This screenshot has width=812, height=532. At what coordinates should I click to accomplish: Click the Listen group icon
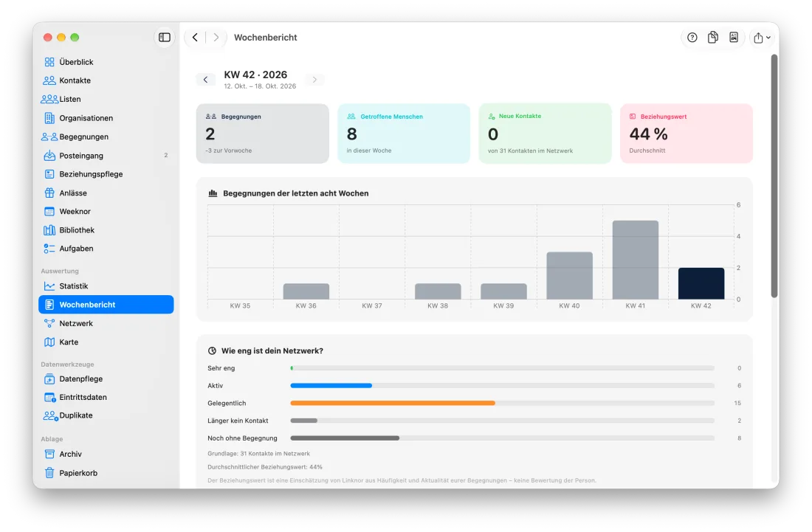click(x=49, y=100)
